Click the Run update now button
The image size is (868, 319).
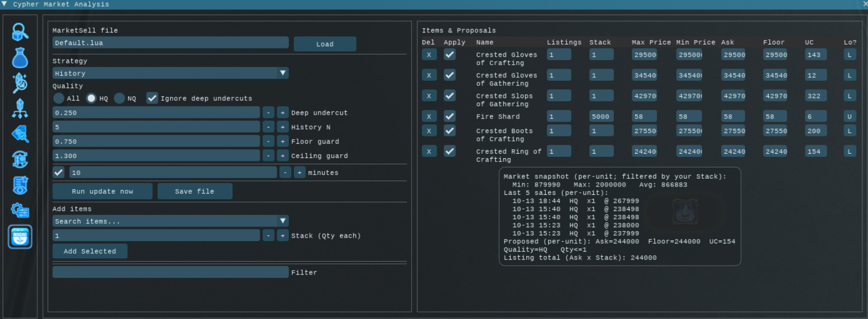(x=103, y=192)
